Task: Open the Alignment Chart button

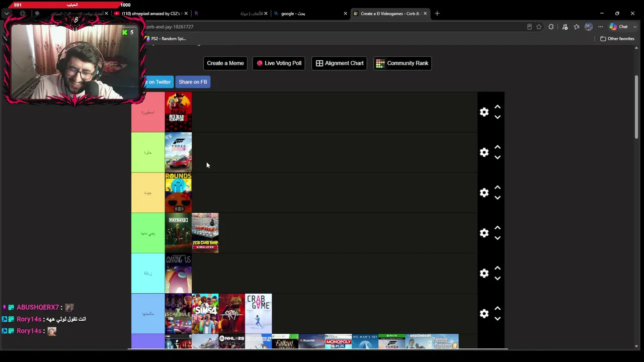Action: click(x=340, y=63)
